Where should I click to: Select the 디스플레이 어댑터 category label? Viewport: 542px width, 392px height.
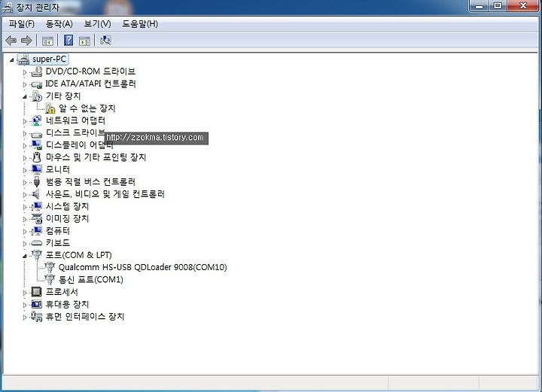80,145
